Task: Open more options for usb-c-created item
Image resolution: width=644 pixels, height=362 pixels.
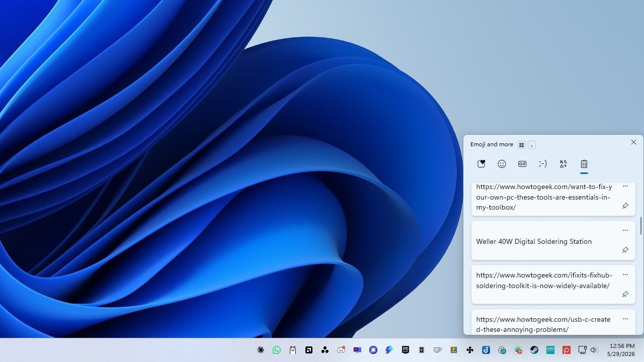Action: tap(625, 319)
